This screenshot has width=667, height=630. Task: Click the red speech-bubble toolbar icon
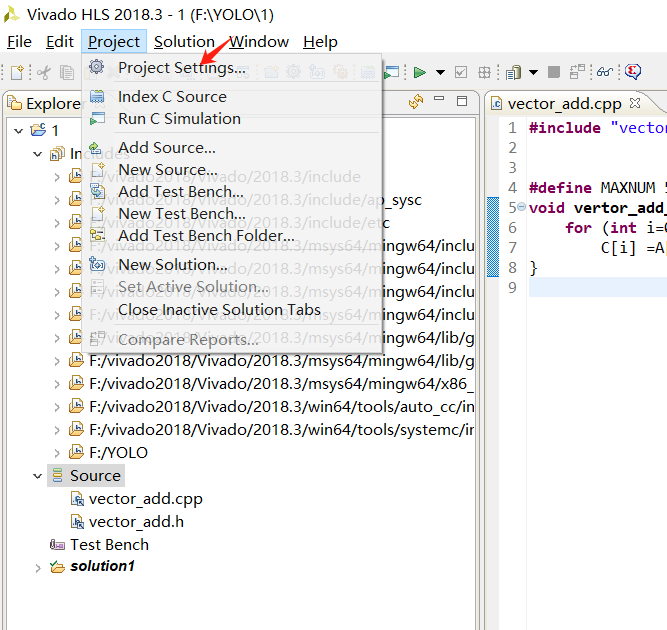coord(633,71)
